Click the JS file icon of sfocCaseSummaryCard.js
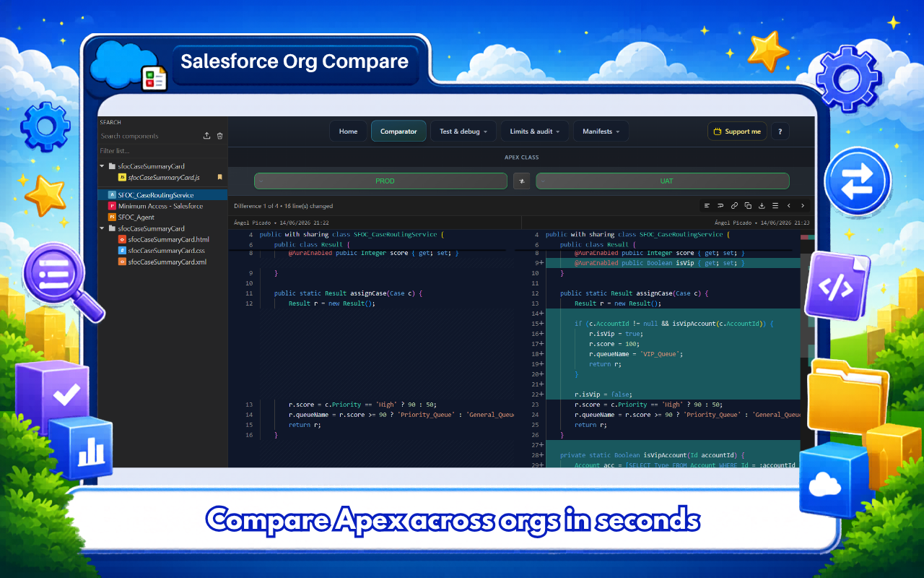This screenshot has height=578, width=924. point(122,177)
